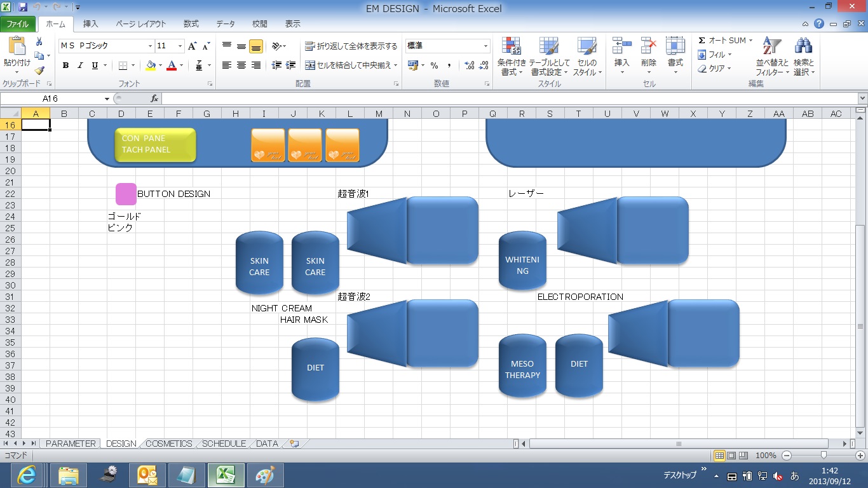Click the Paste (貼り付け) icon
The height and width of the screenshot is (488, 868).
click(17, 46)
